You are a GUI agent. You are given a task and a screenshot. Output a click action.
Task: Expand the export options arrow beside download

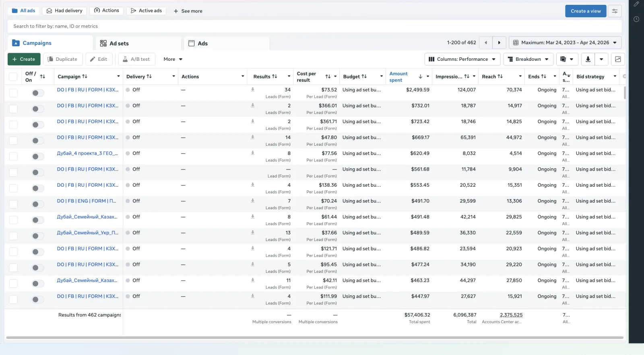pos(601,59)
